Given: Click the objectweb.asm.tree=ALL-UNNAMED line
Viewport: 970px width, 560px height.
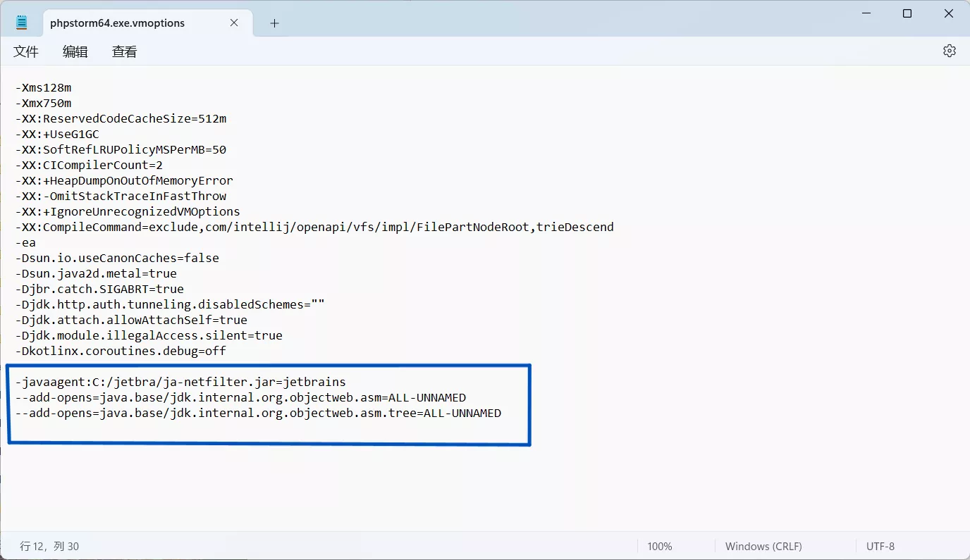Looking at the screenshot, I should [258, 413].
